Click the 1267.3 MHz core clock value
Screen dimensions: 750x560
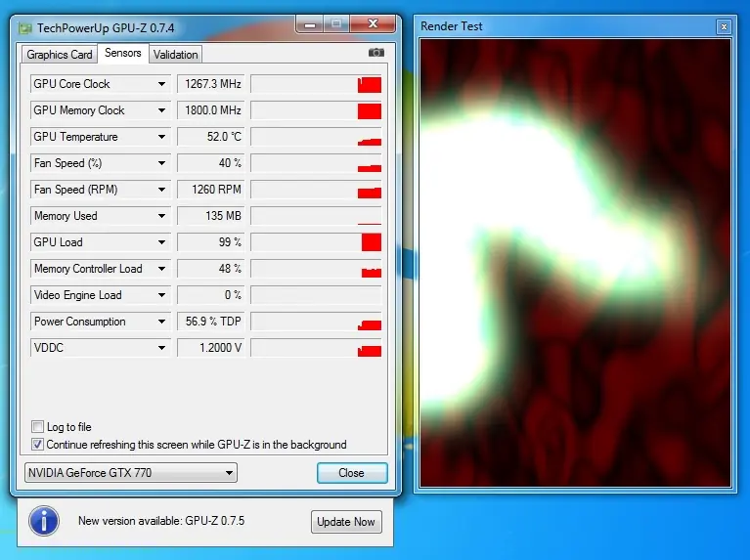click(211, 84)
